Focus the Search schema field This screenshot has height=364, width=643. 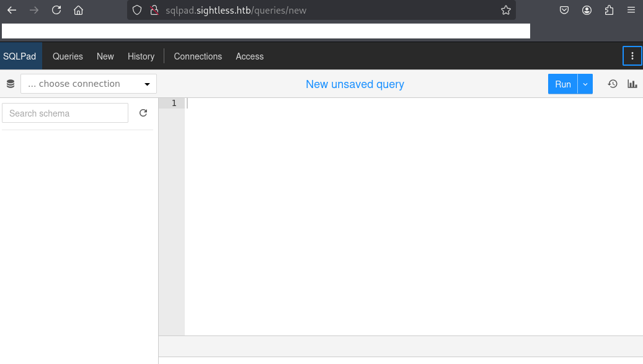pyautogui.click(x=65, y=113)
